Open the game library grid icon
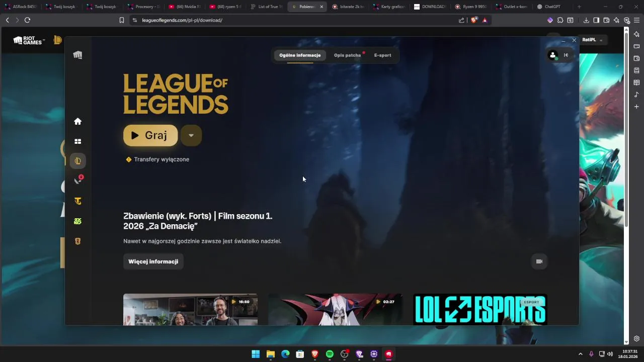 (x=77, y=141)
